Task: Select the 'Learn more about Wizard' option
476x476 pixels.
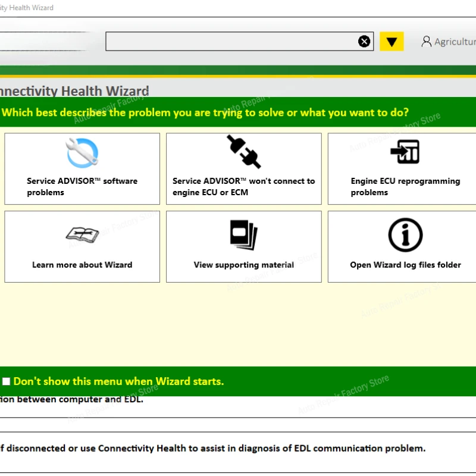Action: (82, 246)
